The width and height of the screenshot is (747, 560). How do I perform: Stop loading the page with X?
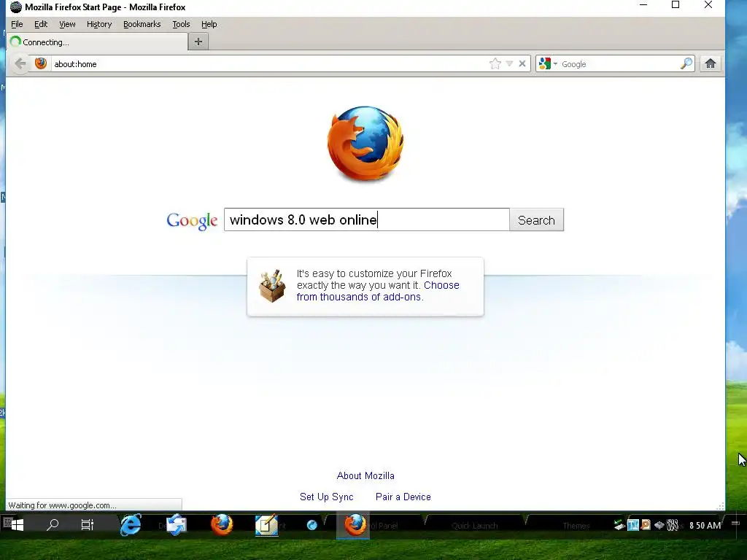click(522, 64)
